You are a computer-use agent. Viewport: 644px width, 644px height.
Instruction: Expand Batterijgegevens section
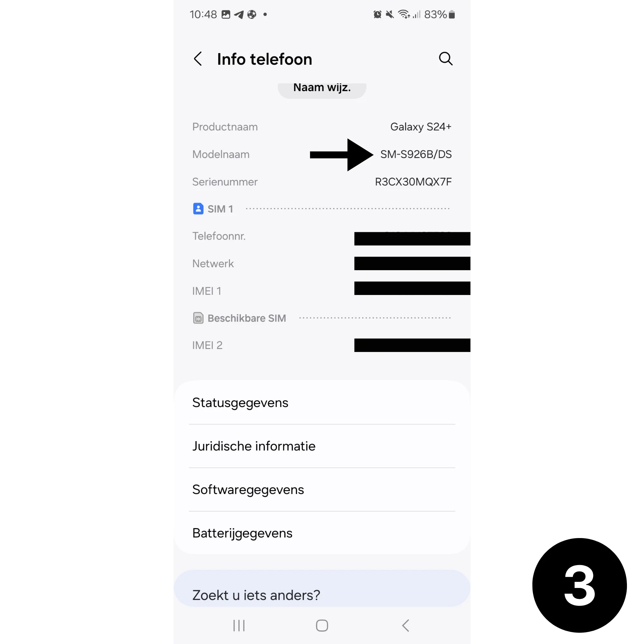point(242,533)
